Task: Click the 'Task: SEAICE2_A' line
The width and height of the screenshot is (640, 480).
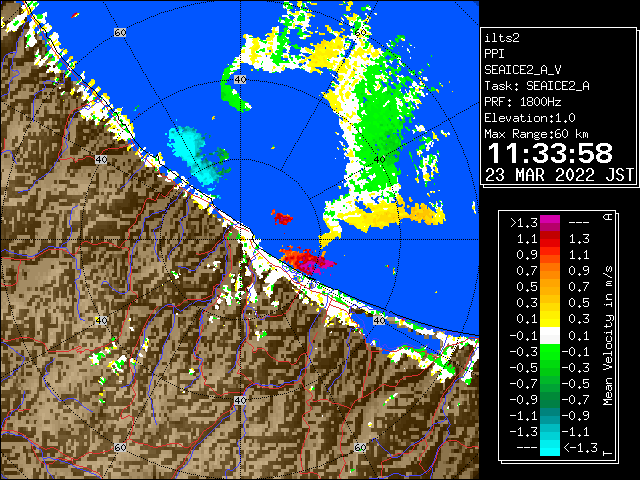Action: point(537,86)
